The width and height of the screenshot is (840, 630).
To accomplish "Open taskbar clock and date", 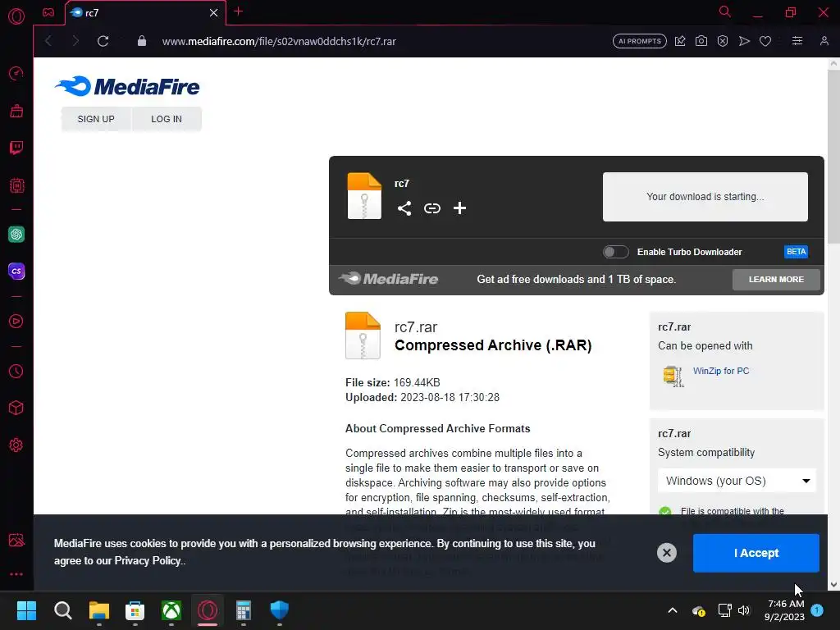I will tap(786, 610).
